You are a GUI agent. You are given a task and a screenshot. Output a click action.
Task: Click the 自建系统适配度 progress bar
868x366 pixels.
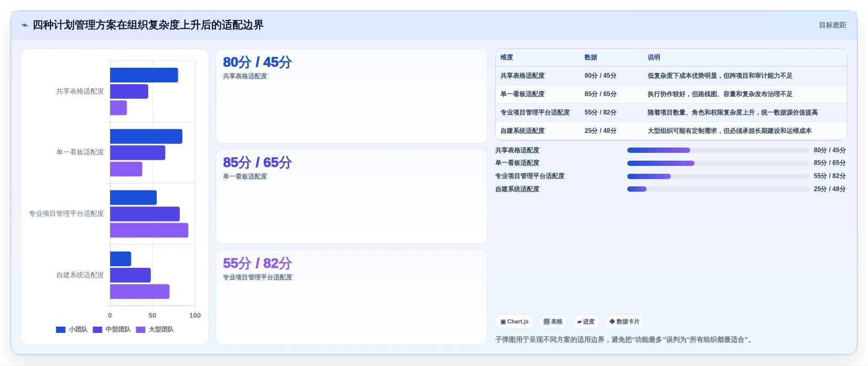(x=718, y=189)
